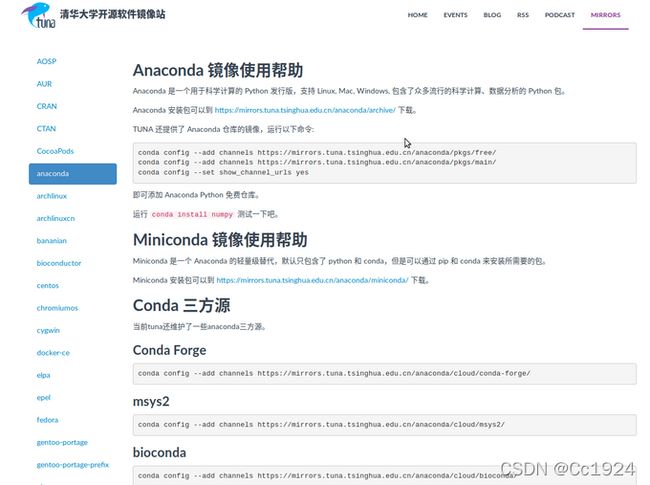
Task: Click the bioconda subheading
Action: click(x=159, y=452)
